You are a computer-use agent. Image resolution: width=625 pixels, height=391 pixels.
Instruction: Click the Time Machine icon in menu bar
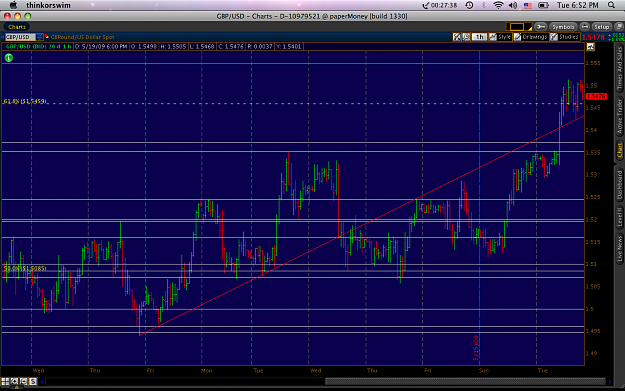coord(469,5)
